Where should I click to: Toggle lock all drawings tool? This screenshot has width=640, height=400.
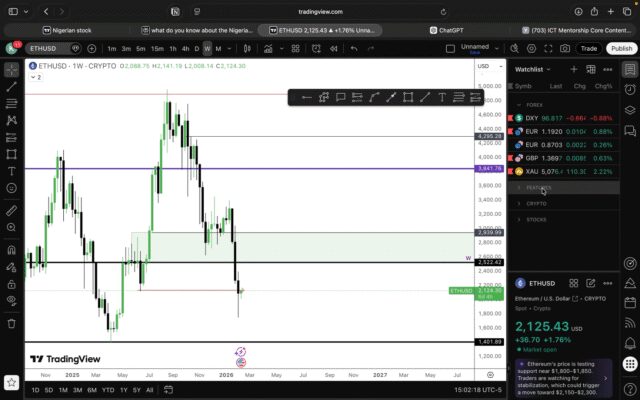tap(11, 286)
